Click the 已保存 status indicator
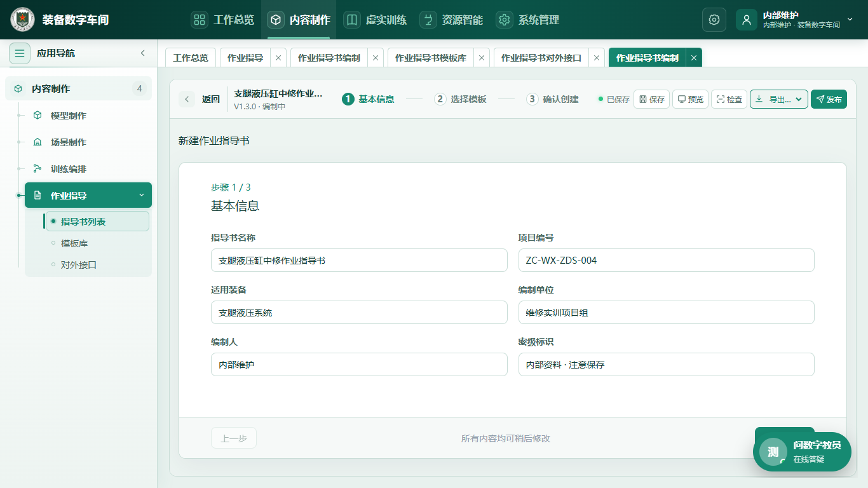The width and height of the screenshot is (868, 488). [614, 99]
